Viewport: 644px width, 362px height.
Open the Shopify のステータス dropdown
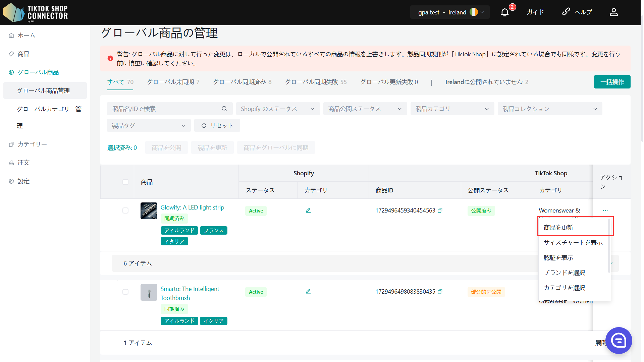(x=278, y=109)
